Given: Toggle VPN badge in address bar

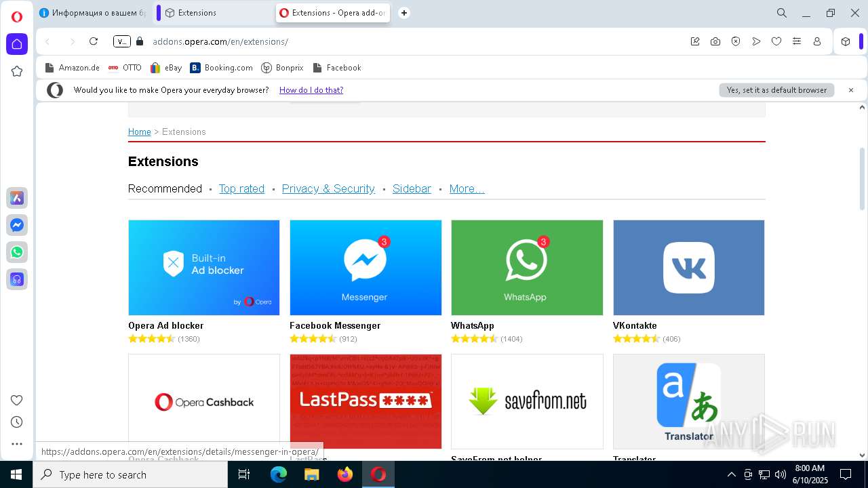Looking at the screenshot, I should click(x=122, y=41).
